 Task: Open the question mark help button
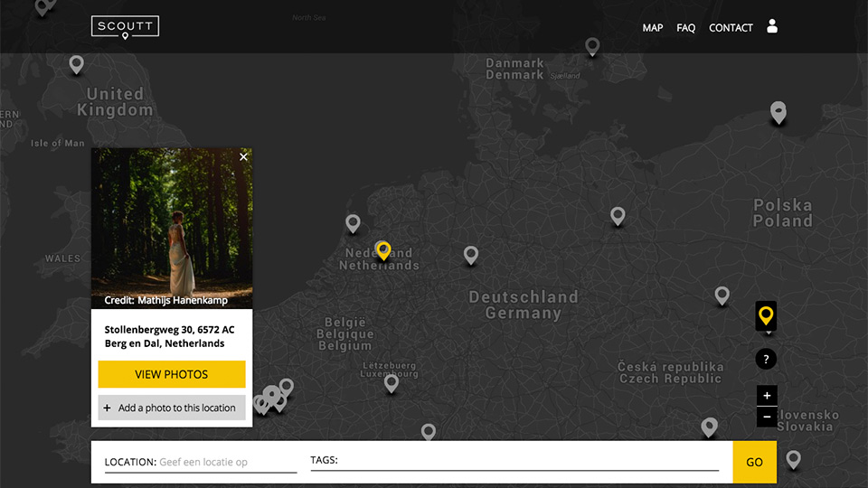tap(766, 359)
